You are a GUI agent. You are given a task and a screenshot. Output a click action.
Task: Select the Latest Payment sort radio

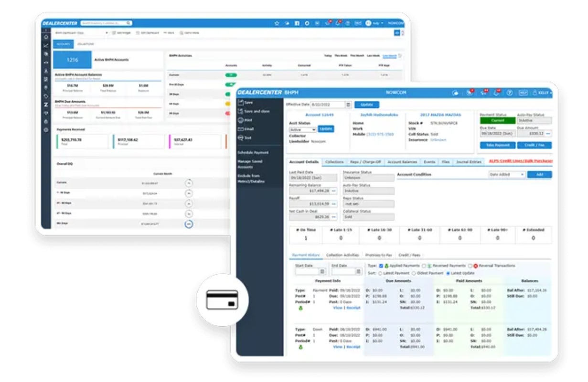[380, 273]
